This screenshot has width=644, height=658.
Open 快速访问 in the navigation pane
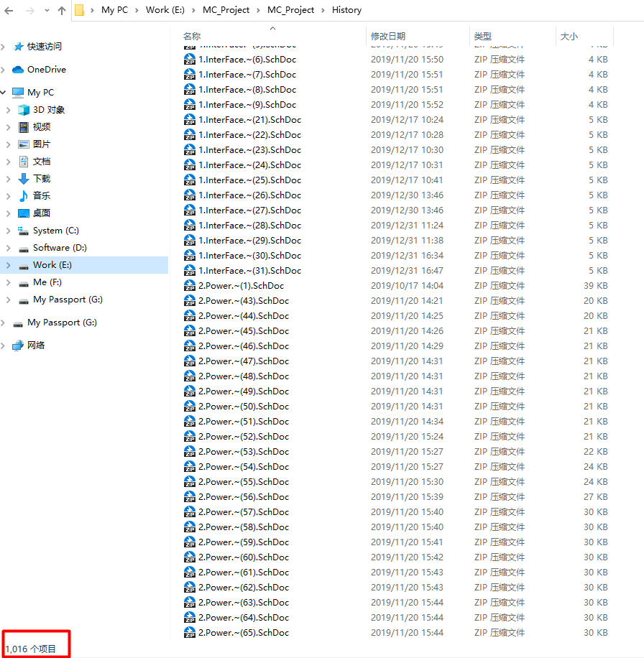44,47
